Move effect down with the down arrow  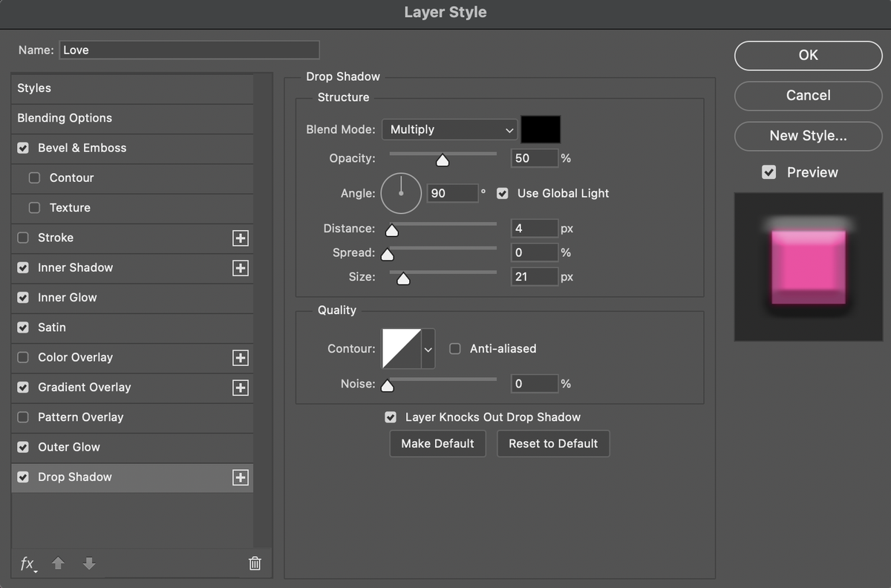tap(89, 564)
